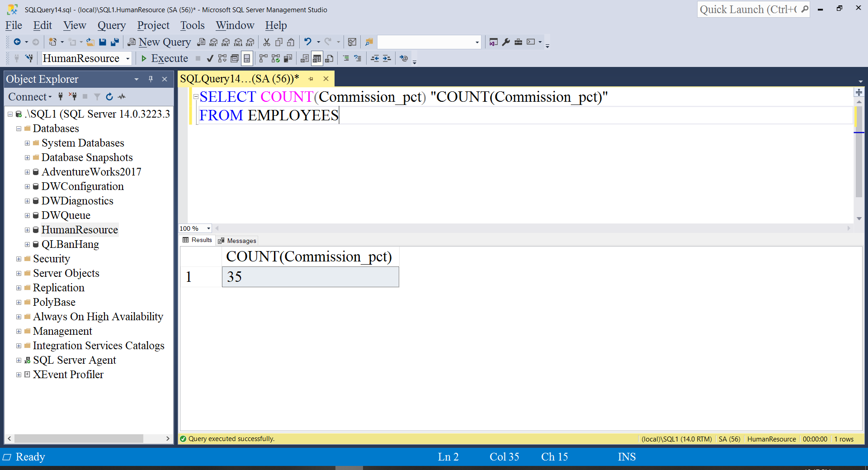Image resolution: width=868 pixels, height=470 pixels.
Task: Save the current query with the disk icon
Action: tap(103, 42)
